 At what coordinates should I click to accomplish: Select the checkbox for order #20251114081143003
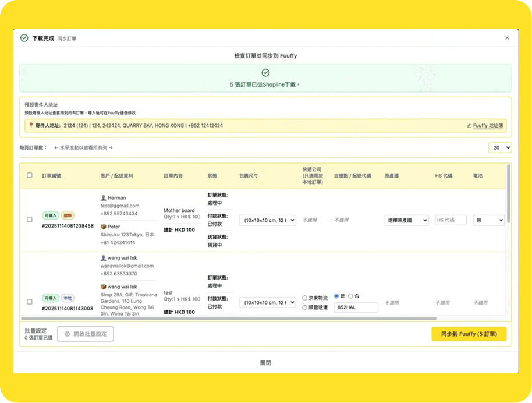click(30, 302)
